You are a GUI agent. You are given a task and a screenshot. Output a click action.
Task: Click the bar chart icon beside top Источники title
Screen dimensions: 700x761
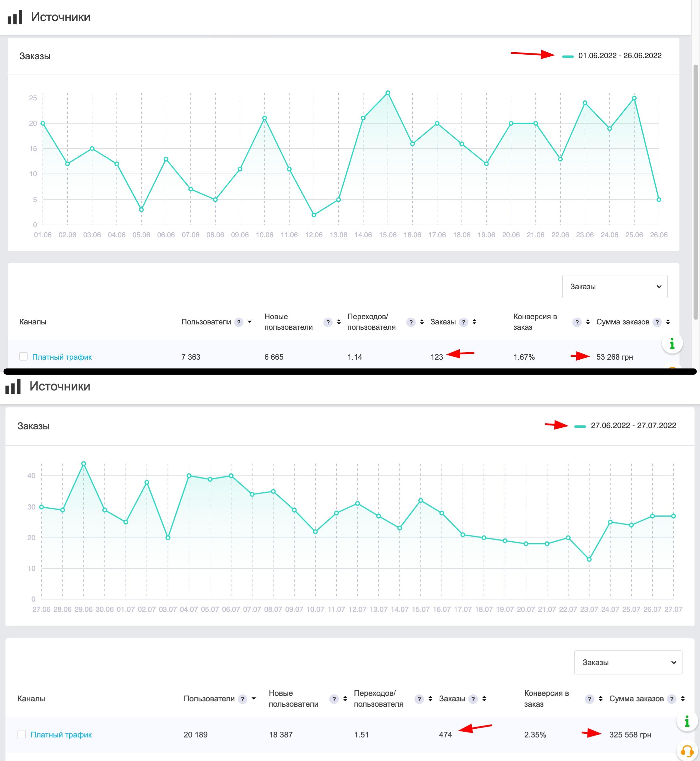click(x=15, y=17)
